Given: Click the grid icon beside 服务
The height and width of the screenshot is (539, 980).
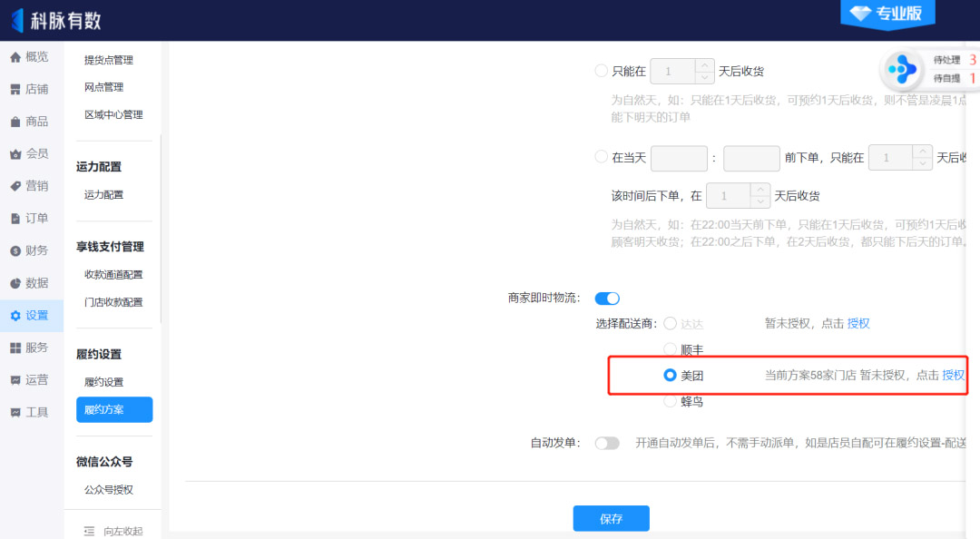Looking at the screenshot, I should point(15,348).
